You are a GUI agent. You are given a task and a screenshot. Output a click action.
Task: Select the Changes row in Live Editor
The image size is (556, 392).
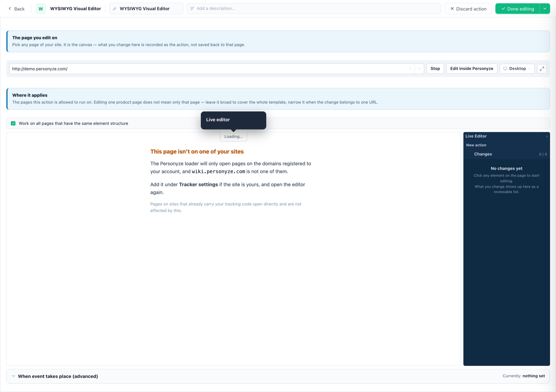(506, 154)
